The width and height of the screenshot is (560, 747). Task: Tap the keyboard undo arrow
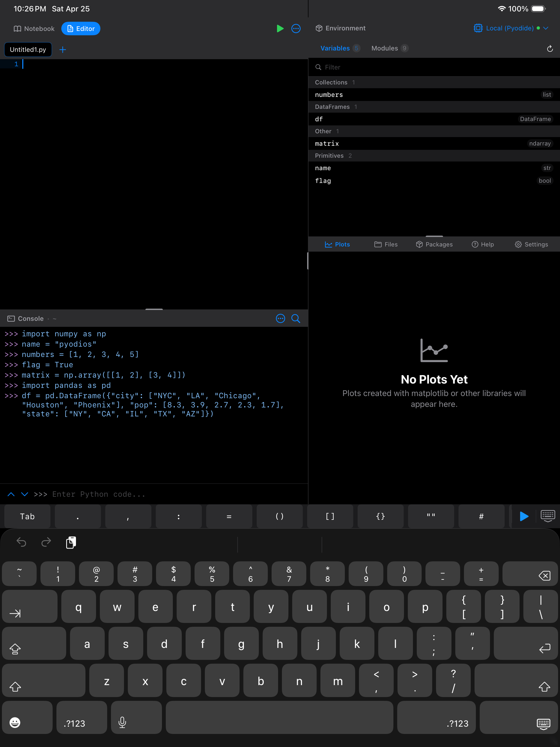pyautogui.click(x=21, y=542)
